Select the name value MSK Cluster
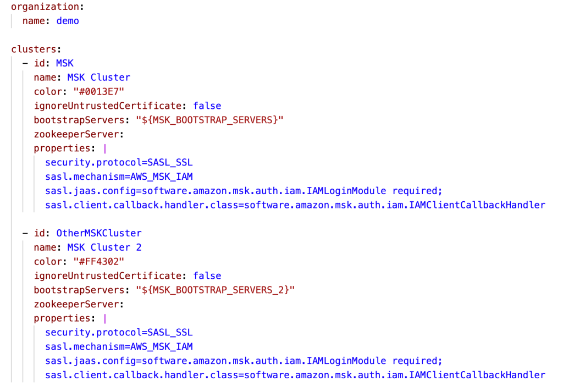 pyautogui.click(x=99, y=78)
